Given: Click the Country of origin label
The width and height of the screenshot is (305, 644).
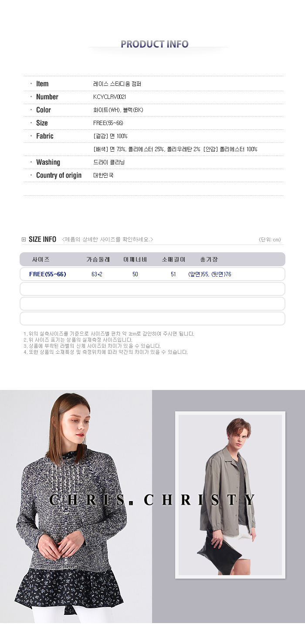Looking at the screenshot, I should coord(59,175).
